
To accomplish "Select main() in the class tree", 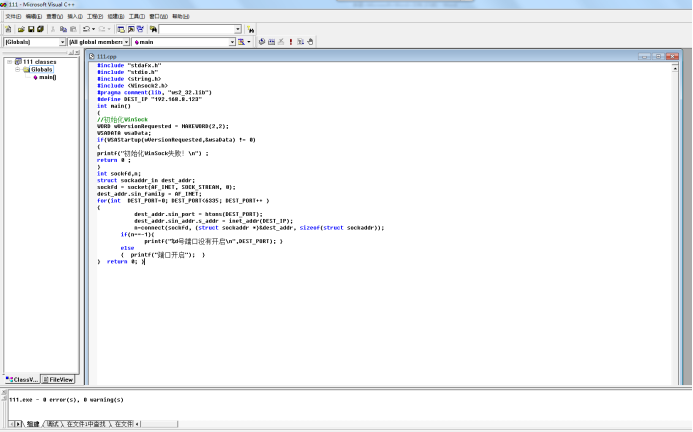I will [x=47, y=77].
